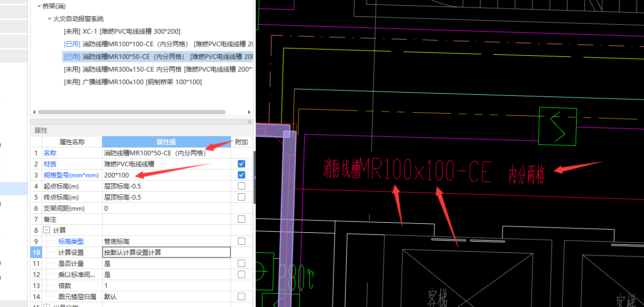Click the empty 备注 value cell
Viewport: 644px width, 307px height.
[x=166, y=219]
